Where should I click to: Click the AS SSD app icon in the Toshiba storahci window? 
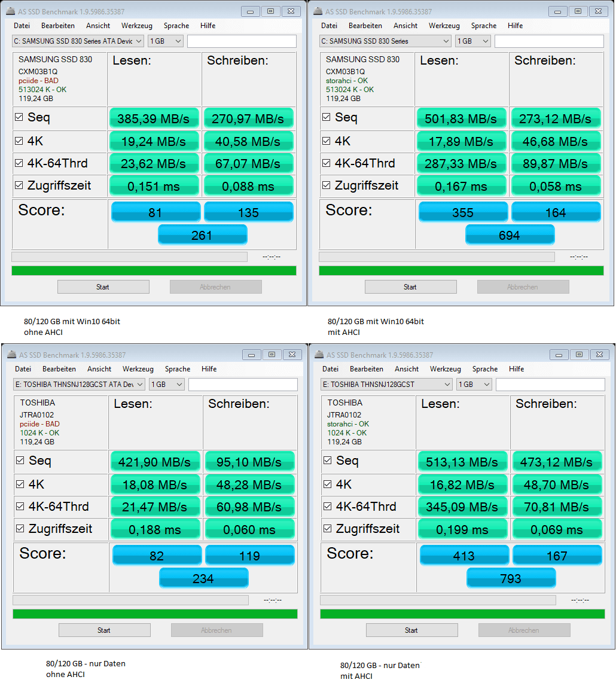[x=319, y=355]
